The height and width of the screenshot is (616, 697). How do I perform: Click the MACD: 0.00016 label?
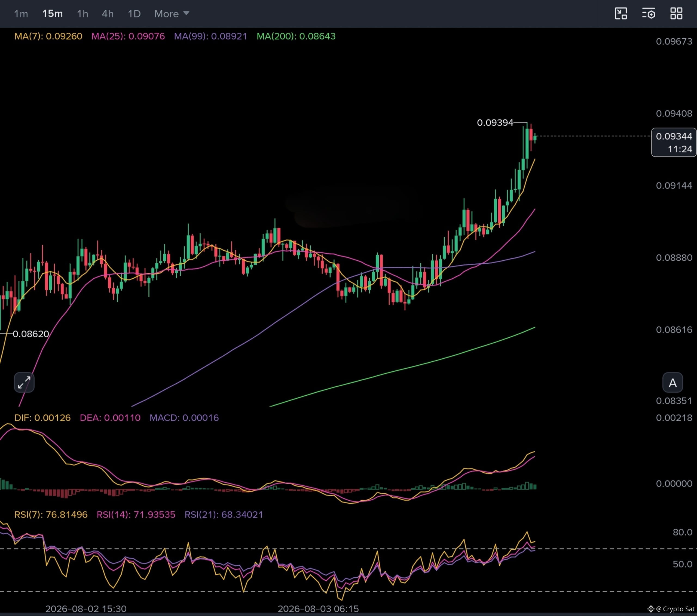click(184, 418)
